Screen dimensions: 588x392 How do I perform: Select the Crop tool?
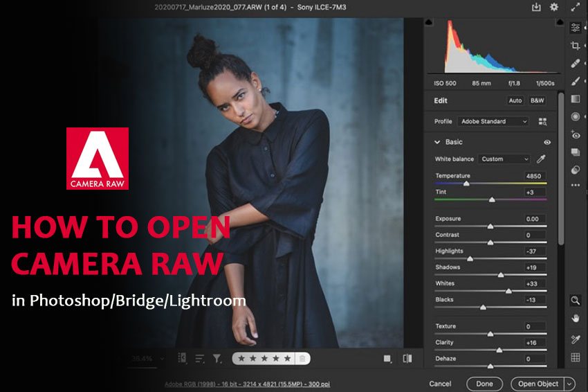coord(576,46)
